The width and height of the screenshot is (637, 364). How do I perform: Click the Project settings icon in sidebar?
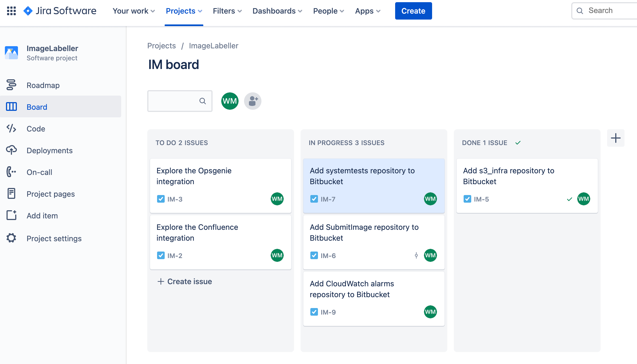point(12,238)
